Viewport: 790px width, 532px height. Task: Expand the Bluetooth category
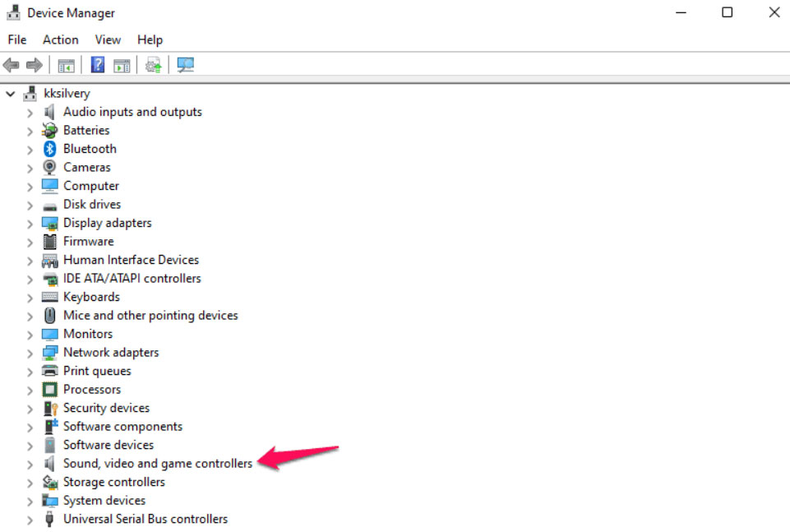[x=30, y=149]
